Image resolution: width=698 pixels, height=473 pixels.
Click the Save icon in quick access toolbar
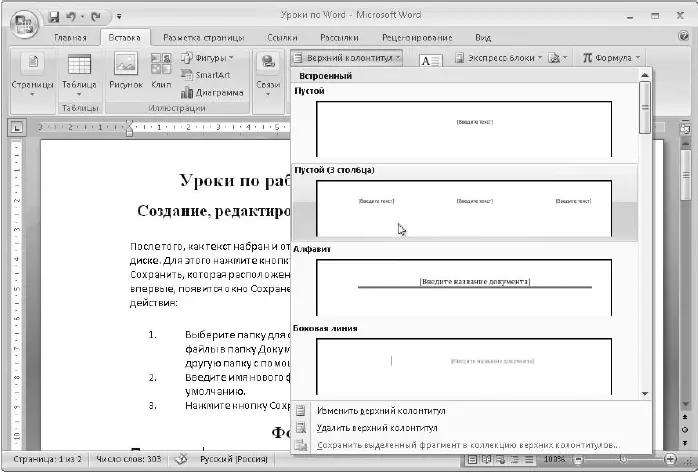coord(54,17)
